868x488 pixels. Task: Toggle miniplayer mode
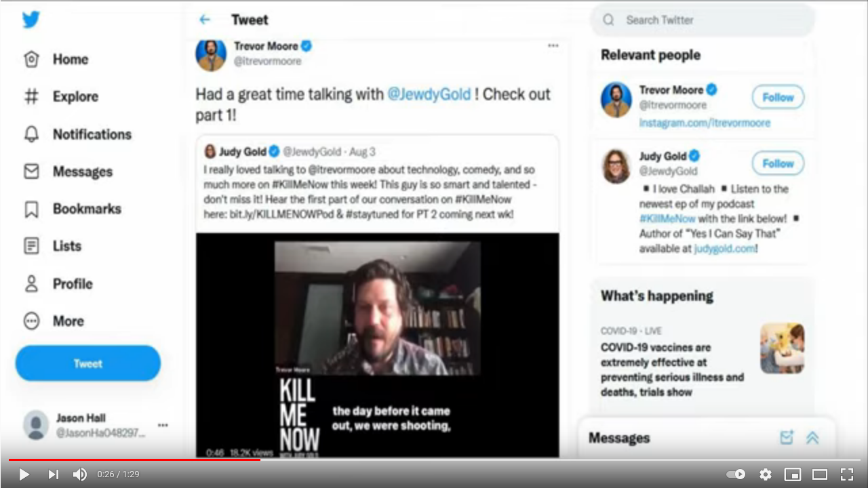(x=793, y=474)
